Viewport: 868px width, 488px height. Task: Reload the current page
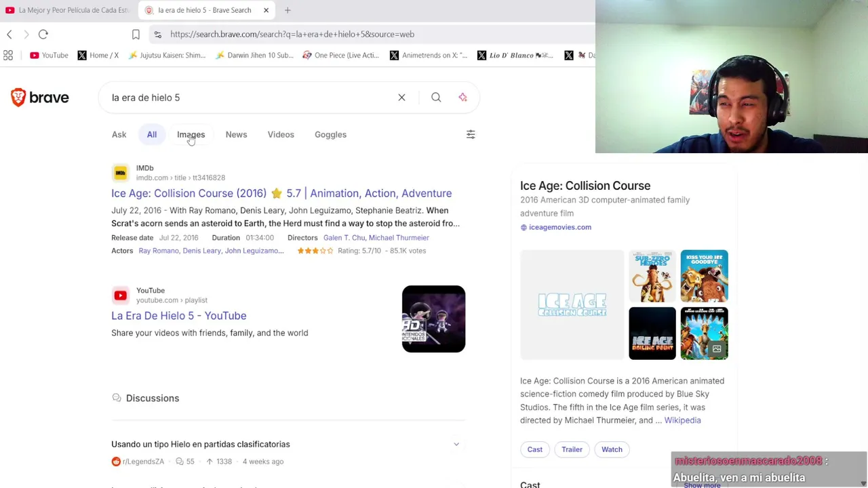[43, 35]
